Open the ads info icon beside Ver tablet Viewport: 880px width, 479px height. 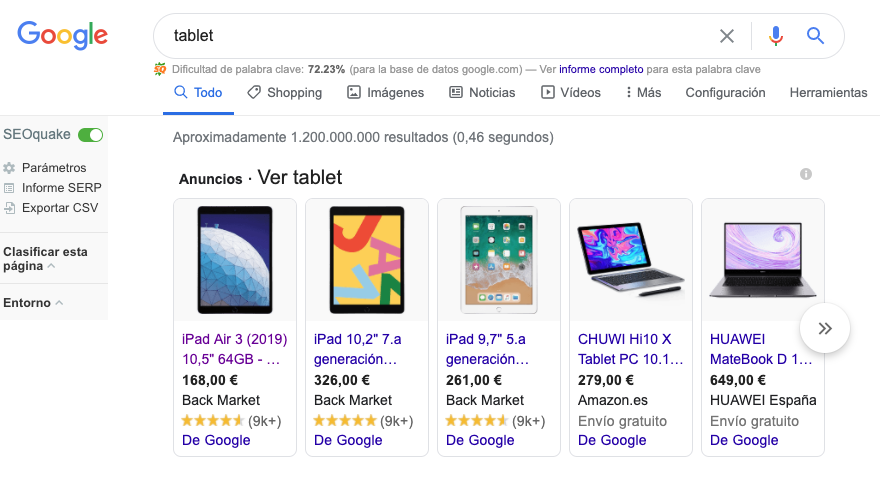coord(806,174)
